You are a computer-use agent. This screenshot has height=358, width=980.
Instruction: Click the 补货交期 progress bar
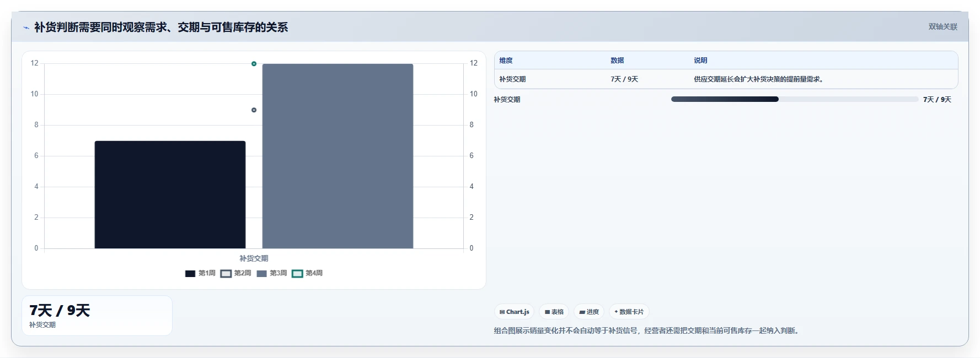tap(795, 99)
